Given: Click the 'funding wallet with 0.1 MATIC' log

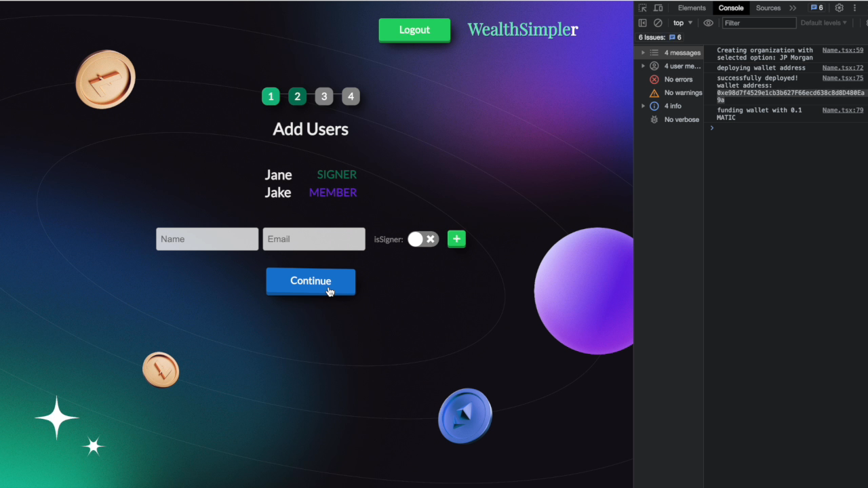Looking at the screenshot, I should click(759, 114).
